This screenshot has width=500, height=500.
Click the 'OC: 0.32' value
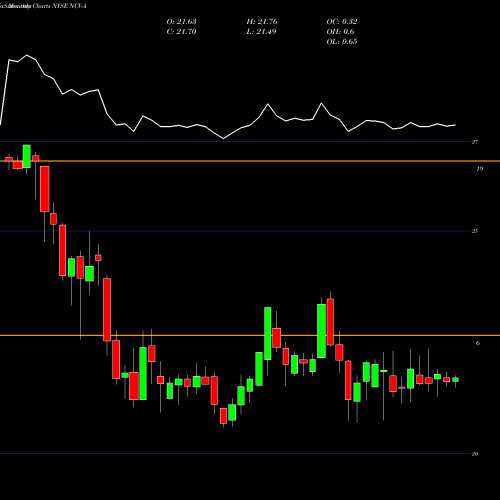point(342,22)
